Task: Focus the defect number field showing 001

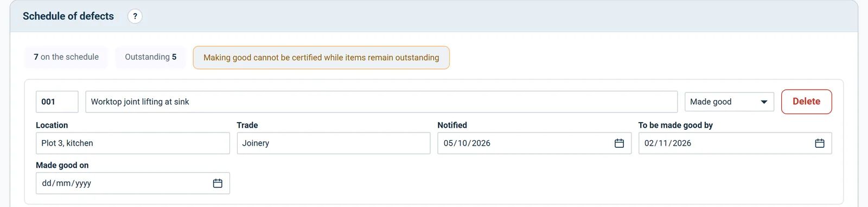Action: (57, 102)
